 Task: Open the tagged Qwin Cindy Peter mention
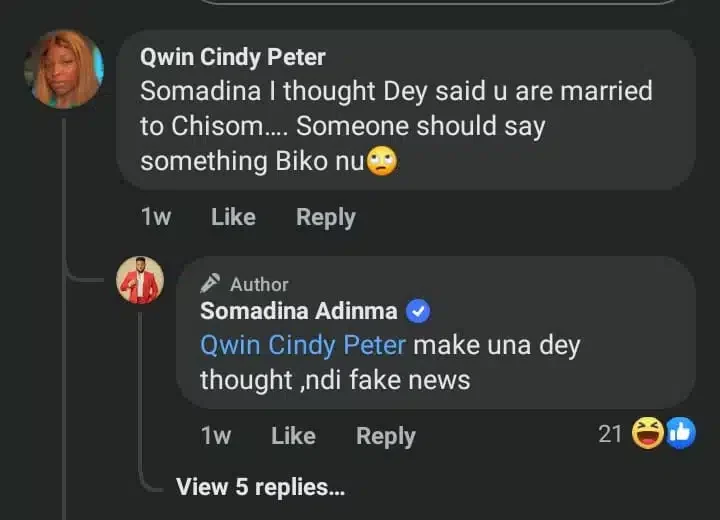(x=303, y=346)
